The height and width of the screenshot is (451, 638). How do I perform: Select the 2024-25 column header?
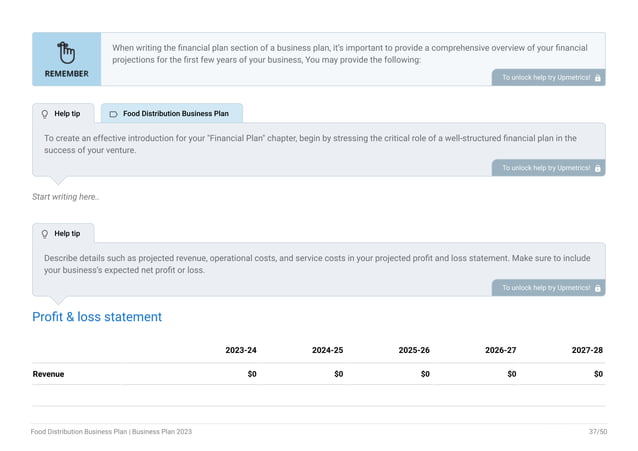[327, 351]
